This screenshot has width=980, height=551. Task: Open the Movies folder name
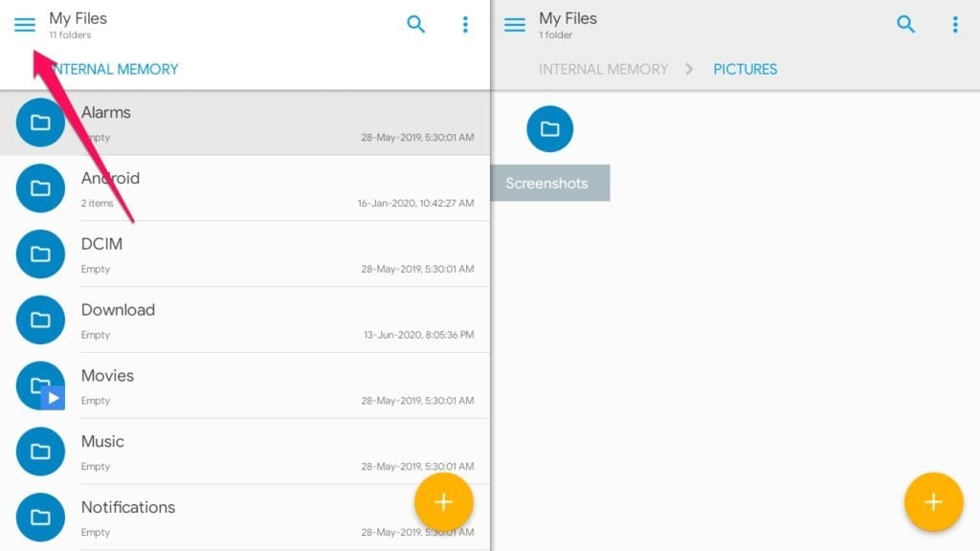tap(107, 375)
